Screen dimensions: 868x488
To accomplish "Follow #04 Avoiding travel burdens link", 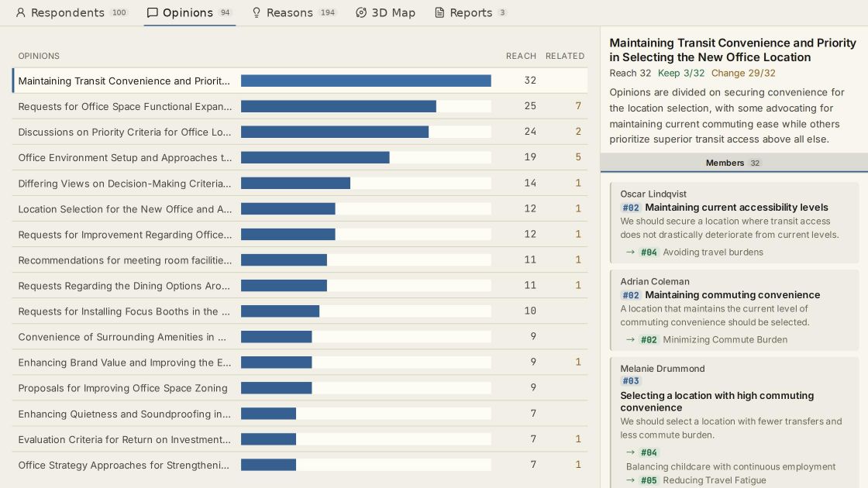I will 702,253.
